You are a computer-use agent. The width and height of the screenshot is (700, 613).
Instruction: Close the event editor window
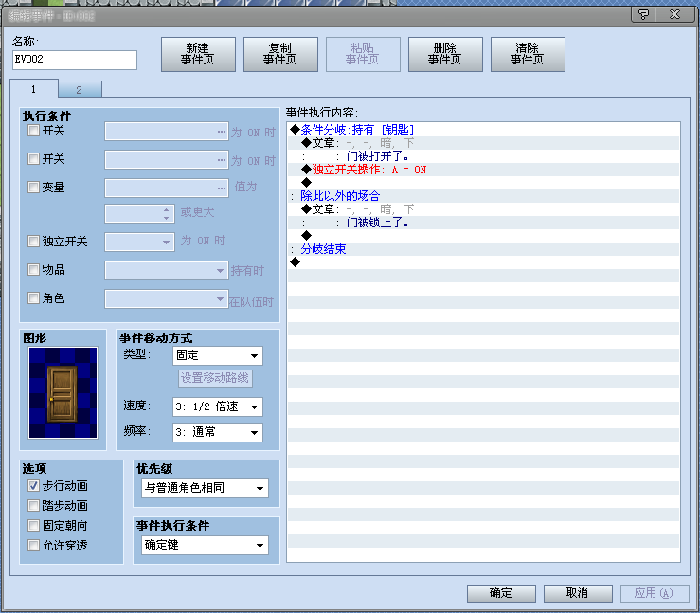coord(674,15)
